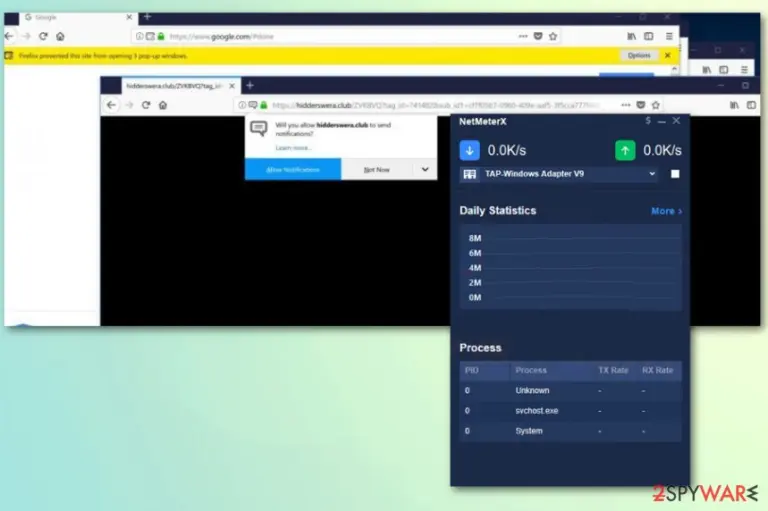The height and width of the screenshot is (511, 768).
Task: Click the network adapter icon beside TAP-Windows Adapter
Action: click(x=470, y=174)
